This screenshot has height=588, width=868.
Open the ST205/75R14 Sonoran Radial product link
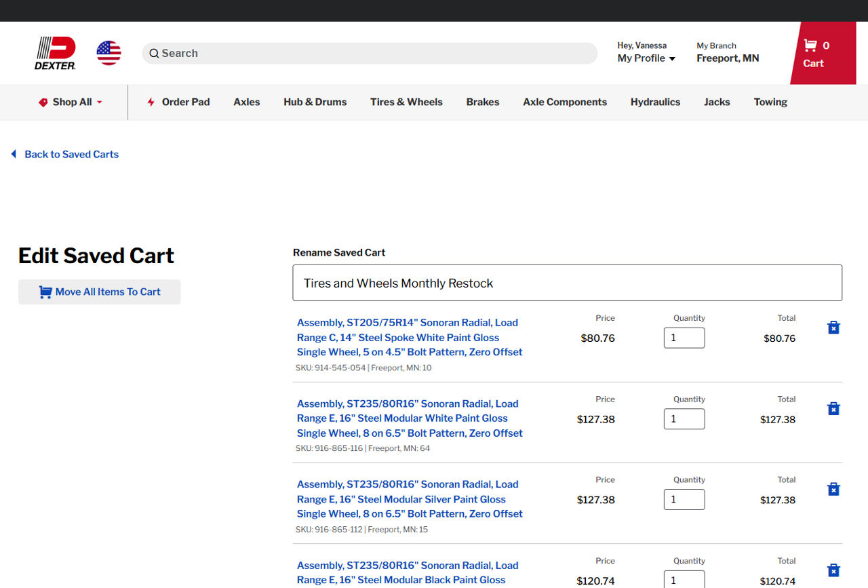tap(410, 337)
